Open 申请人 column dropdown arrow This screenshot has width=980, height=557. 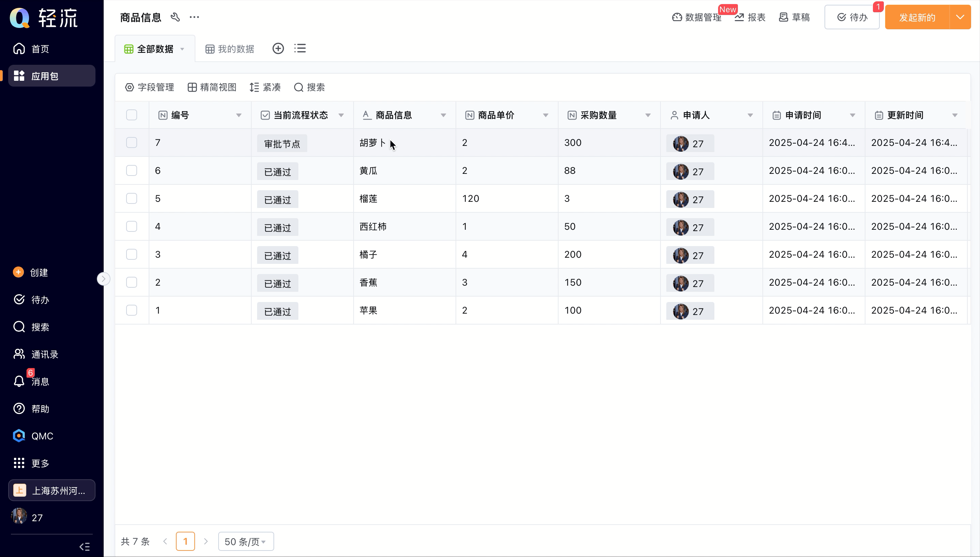[750, 116]
